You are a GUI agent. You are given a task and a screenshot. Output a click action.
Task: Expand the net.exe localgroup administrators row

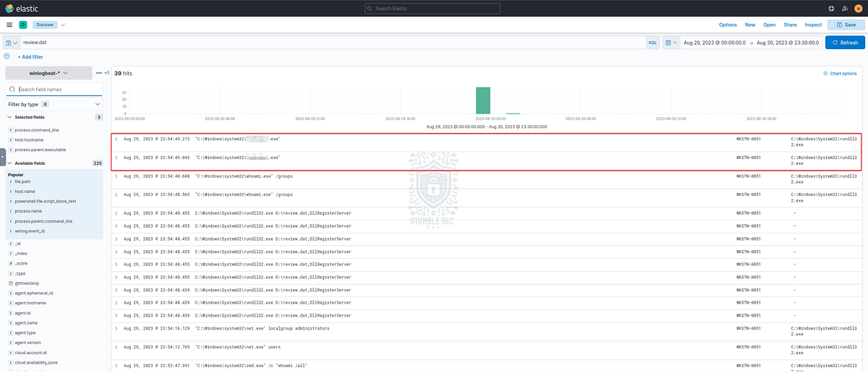pos(116,328)
